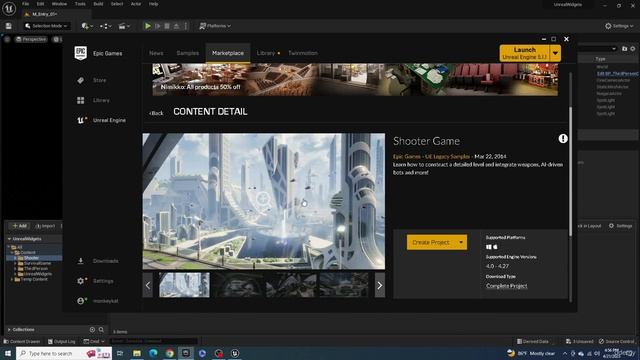
Task: Switch to the News tab in launcher
Action: (x=156, y=53)
